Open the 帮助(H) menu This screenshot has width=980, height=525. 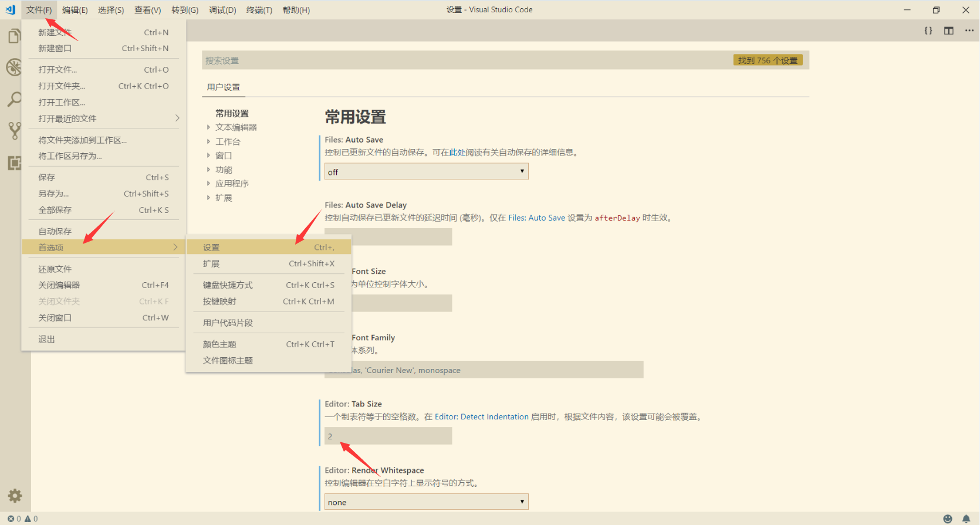tap(296, 10)
